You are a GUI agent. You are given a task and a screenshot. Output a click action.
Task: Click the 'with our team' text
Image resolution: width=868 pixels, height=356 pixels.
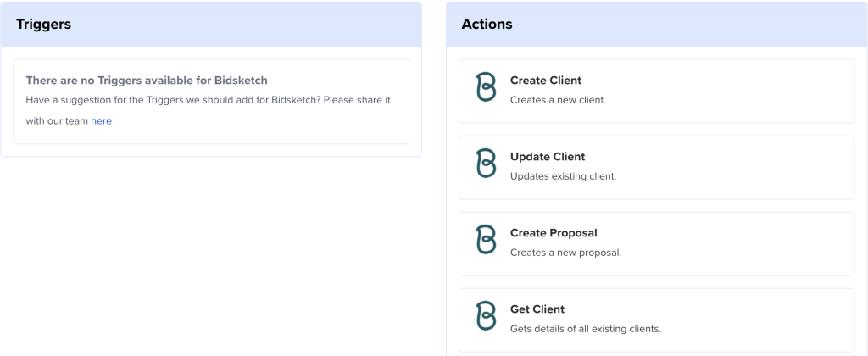tap(57, 121)
